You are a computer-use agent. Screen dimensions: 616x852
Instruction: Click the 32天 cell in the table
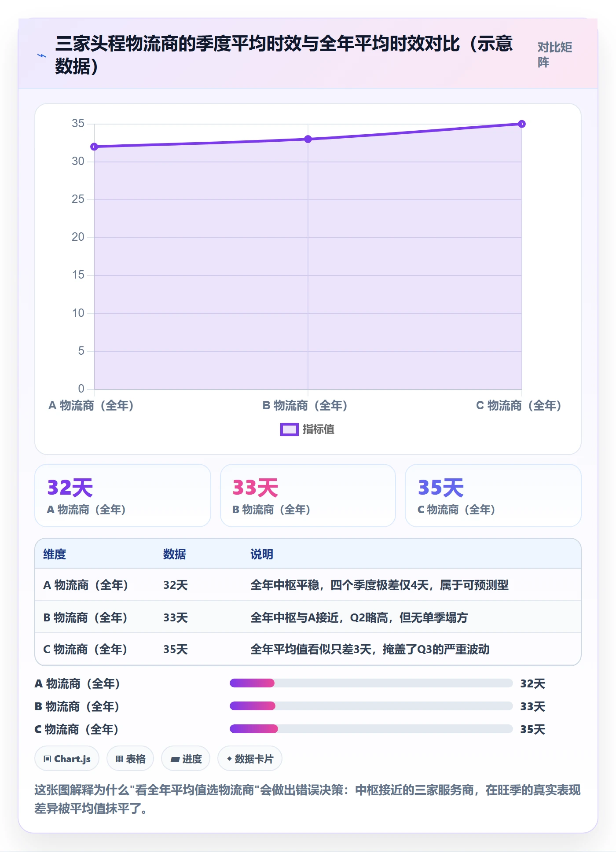point(176,585)
